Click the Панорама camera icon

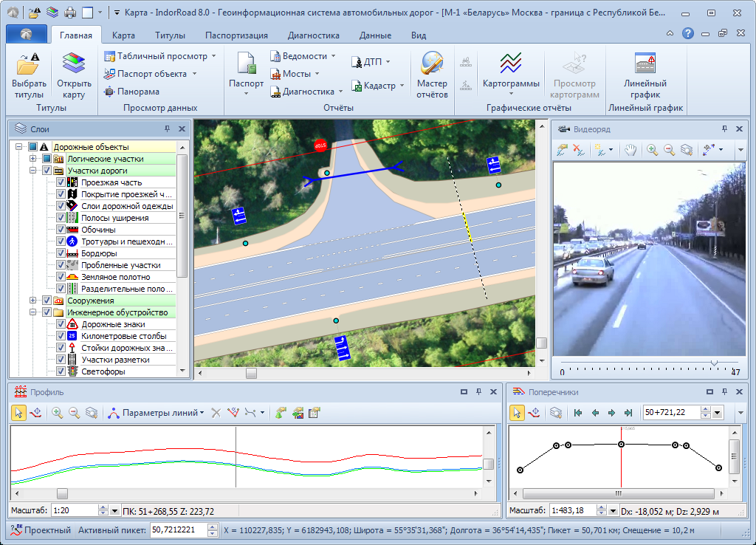pos(109,91)
